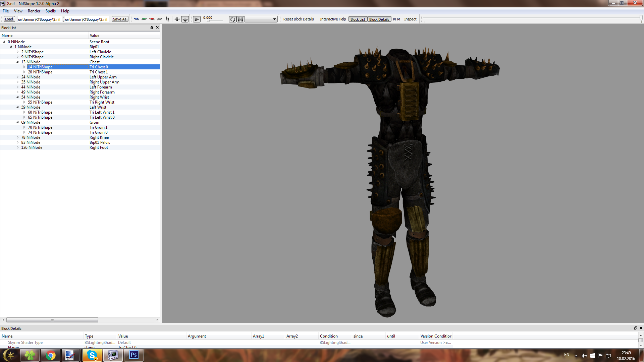This screenshot has height=362, width=644.
Task: Open Chrome from the taskbar
Action: 51,355
